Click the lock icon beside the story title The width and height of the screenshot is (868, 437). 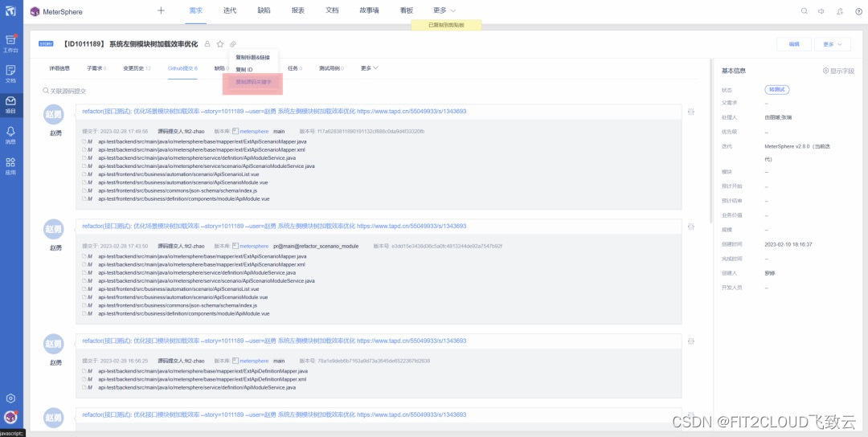[207, 43]
